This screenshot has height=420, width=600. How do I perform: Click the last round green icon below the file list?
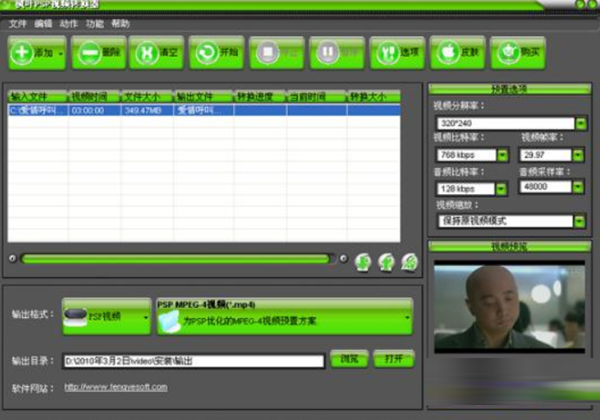(x=408, y=261)
